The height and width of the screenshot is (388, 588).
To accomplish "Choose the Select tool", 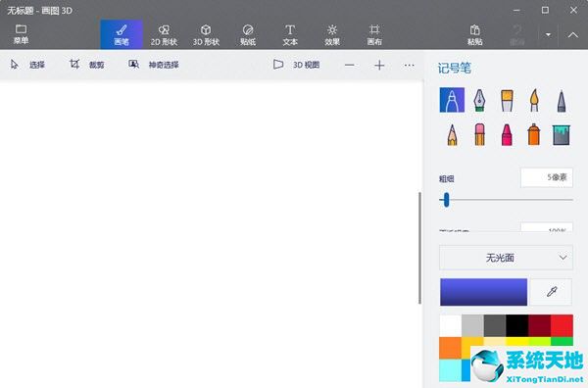I will [27, 65].
